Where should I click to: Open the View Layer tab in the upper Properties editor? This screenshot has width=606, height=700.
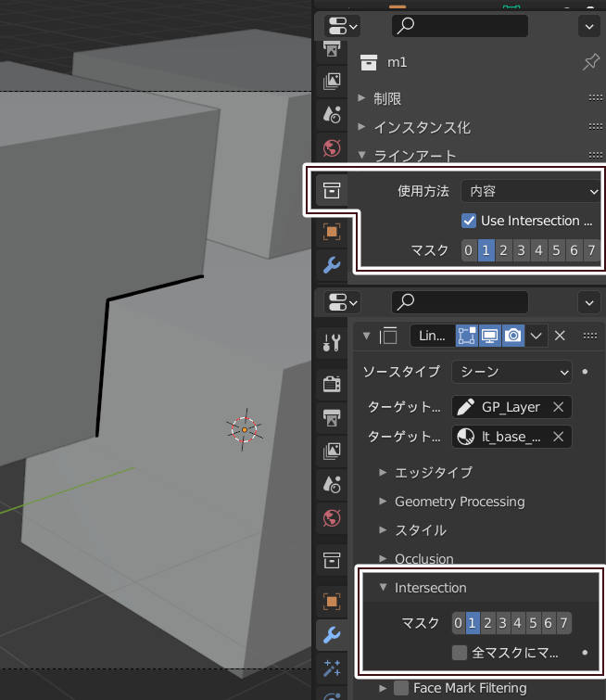coord(332,82)
